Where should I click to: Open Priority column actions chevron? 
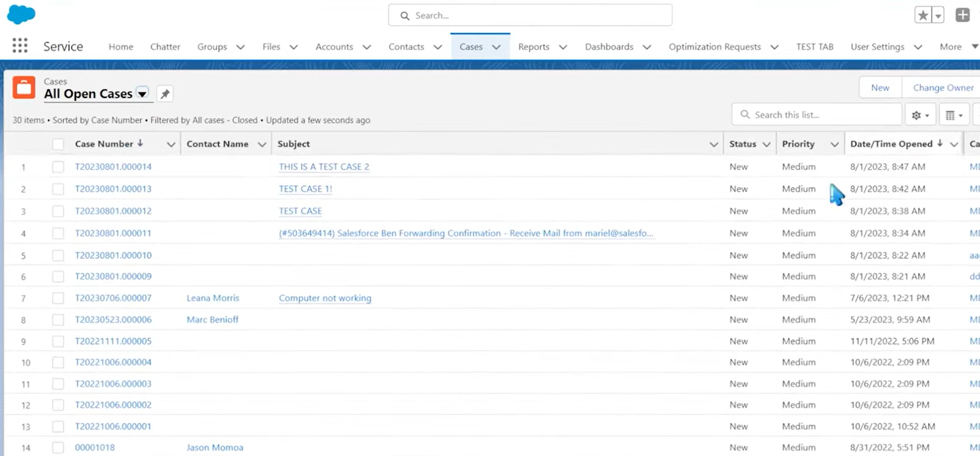coord(834,144)
